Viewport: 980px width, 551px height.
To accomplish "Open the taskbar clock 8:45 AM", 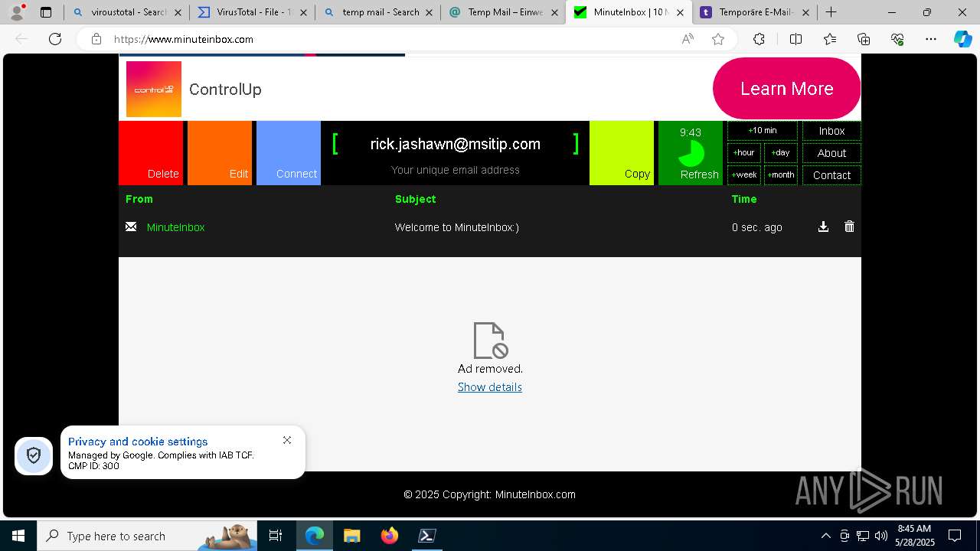I will point(915,536).
